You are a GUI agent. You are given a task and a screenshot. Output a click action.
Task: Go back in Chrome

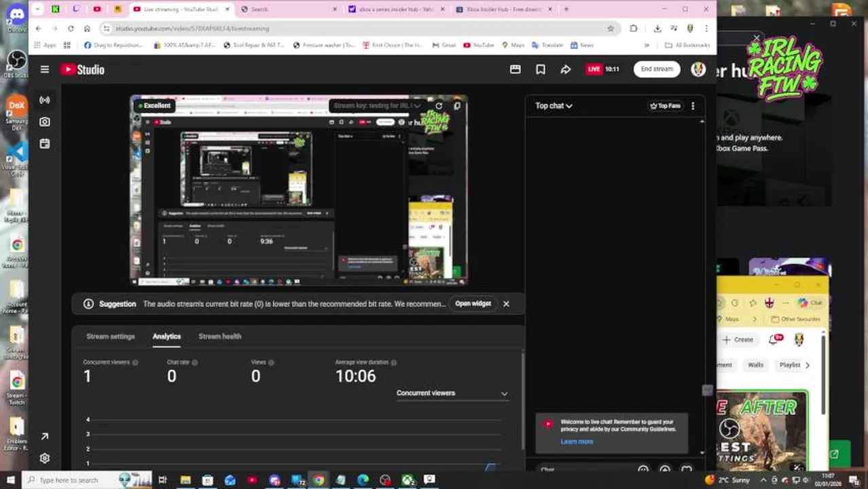click(x=38, y=29)
